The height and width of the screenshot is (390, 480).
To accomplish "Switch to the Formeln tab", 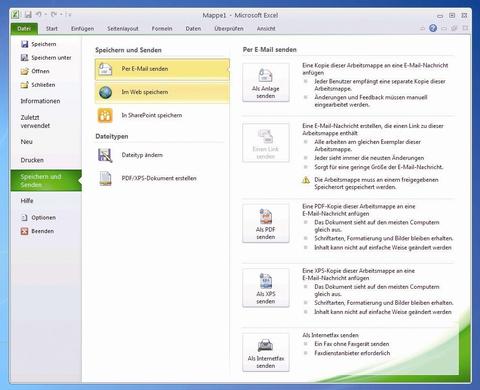I will (162, 29).
